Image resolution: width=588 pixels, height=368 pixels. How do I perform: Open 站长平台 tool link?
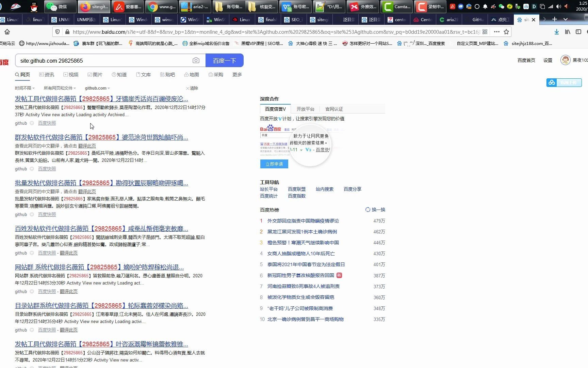269,189
